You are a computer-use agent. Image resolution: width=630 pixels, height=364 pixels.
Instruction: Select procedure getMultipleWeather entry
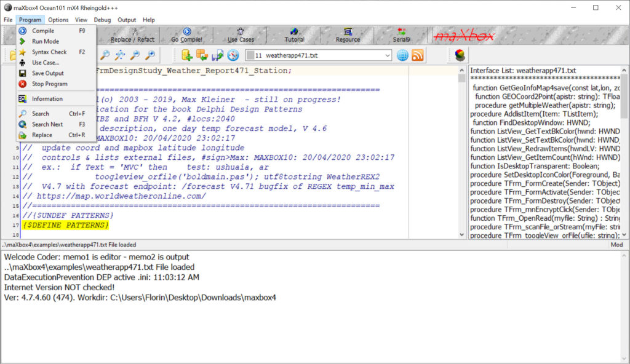[545, 105]
